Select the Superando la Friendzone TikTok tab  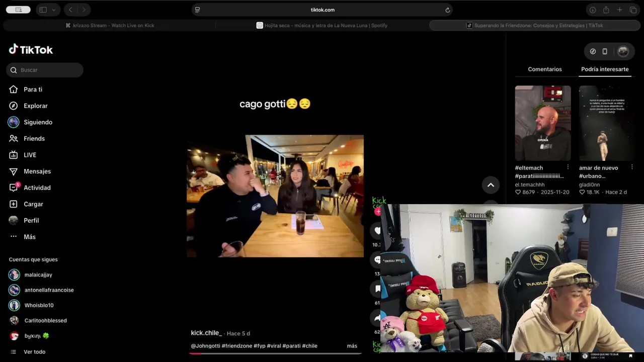534,25
